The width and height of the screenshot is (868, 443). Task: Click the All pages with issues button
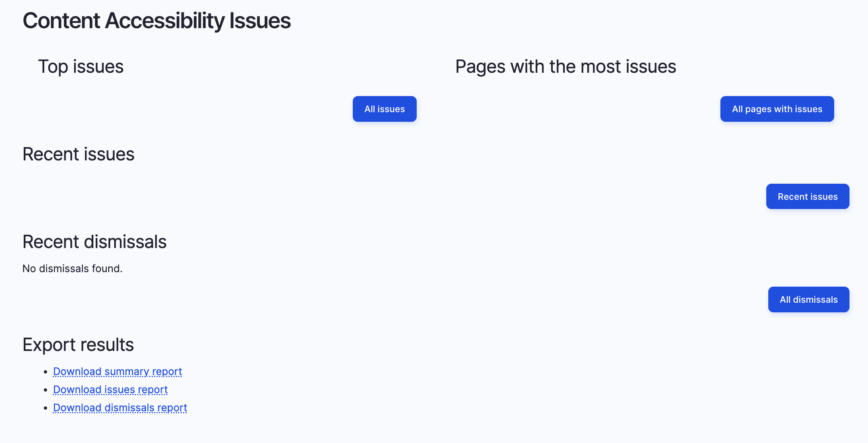click(777, 109)
